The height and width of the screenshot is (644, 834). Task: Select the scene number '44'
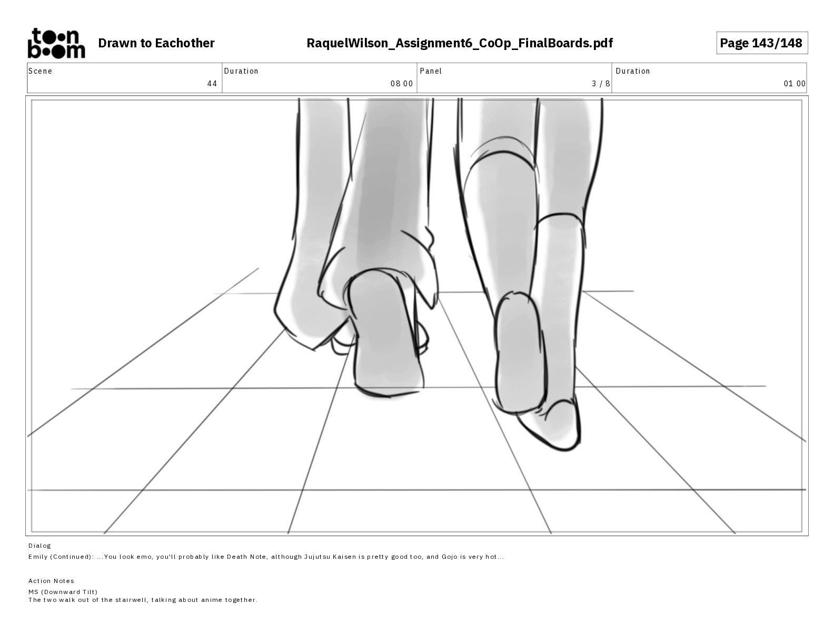212,84
